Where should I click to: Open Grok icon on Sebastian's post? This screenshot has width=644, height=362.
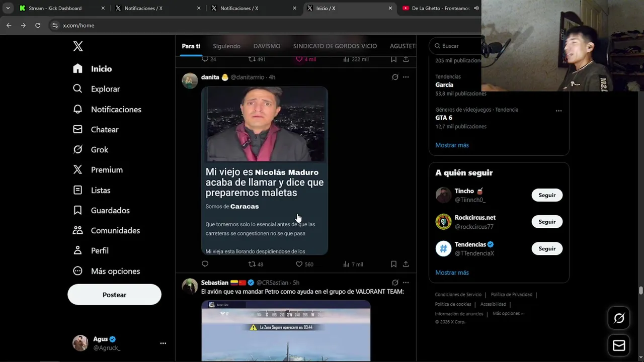(x=395, y=283)
